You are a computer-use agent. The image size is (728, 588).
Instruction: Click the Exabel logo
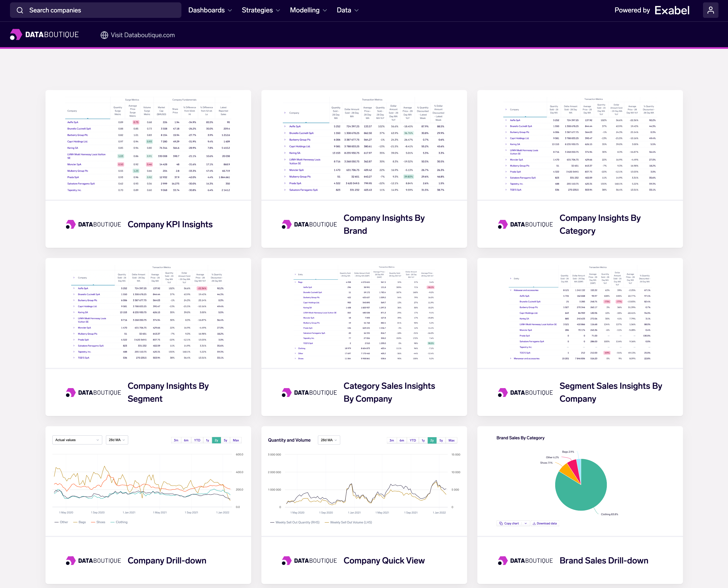point(672,10)
